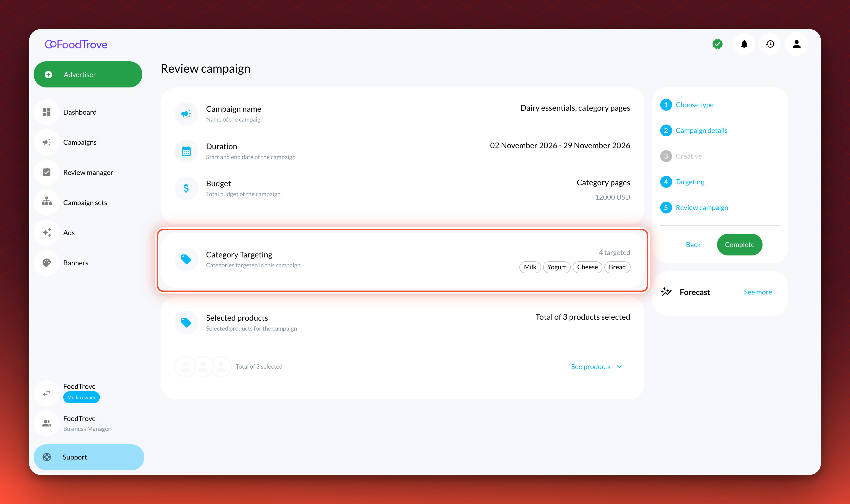Click the Business Manager people icon
850x504 pixels.
[x=47, y=423]
